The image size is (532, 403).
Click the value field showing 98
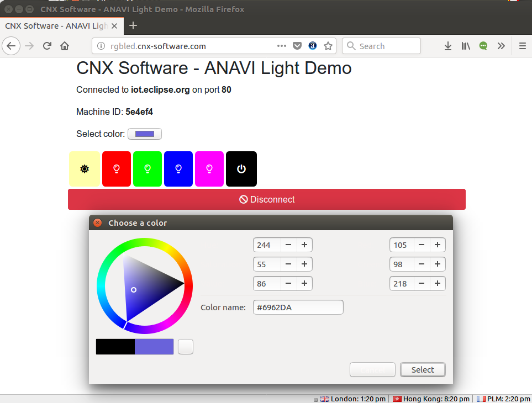pos(402,264)
